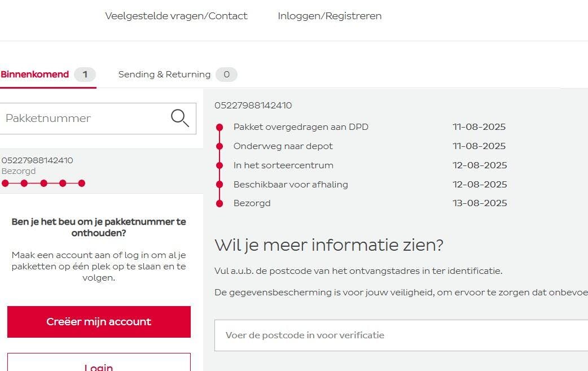Open the Binnenkomend tab

(x=35, y=75)
